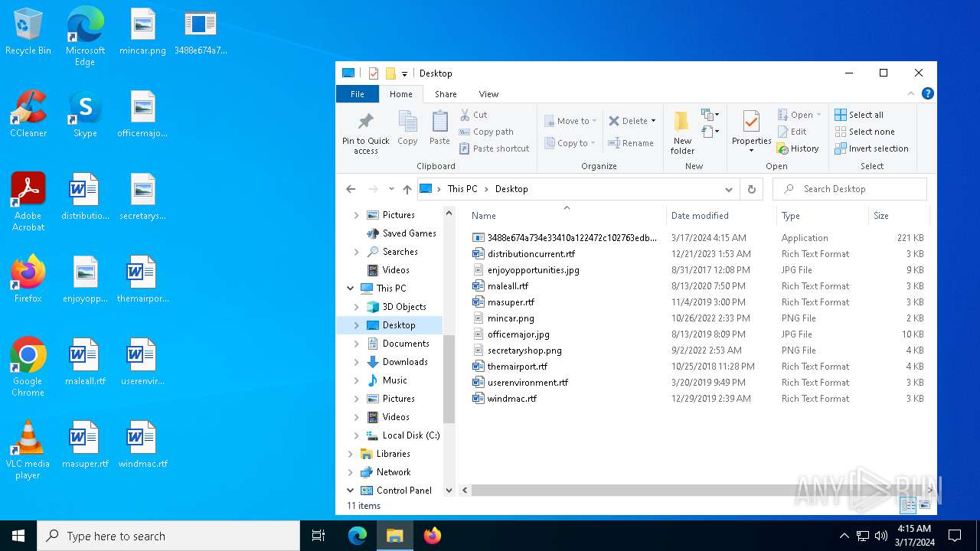Click quick access toolbar properties checkmark icon

374,73
